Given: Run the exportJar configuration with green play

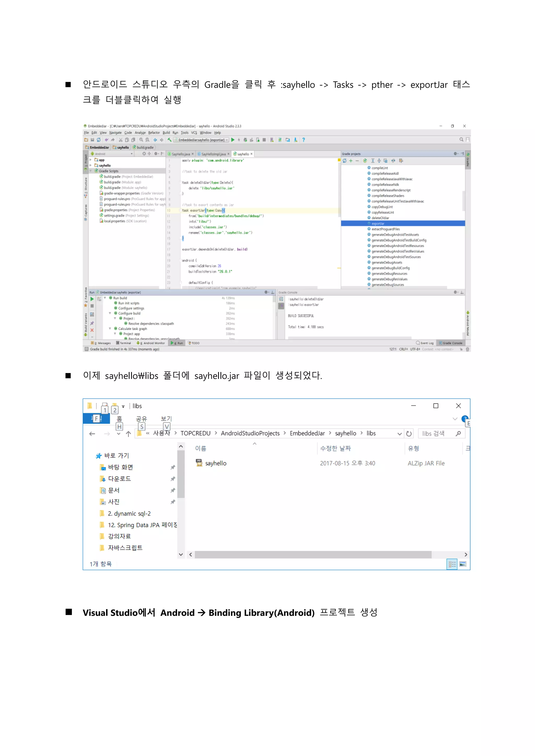Looking at the screenshot, I should (233, 140).
